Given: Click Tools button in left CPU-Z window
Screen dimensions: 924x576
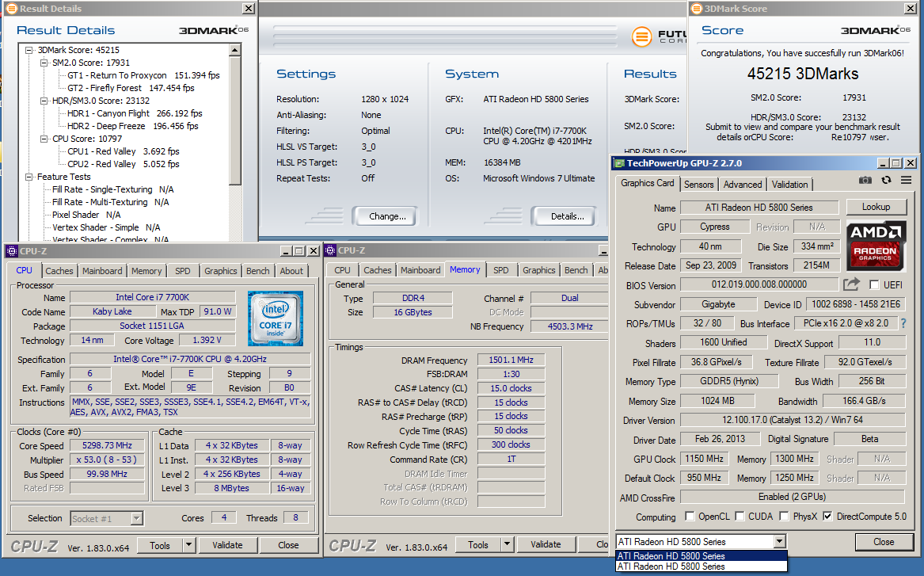Looking at the screenshot, I should (160, 545).
